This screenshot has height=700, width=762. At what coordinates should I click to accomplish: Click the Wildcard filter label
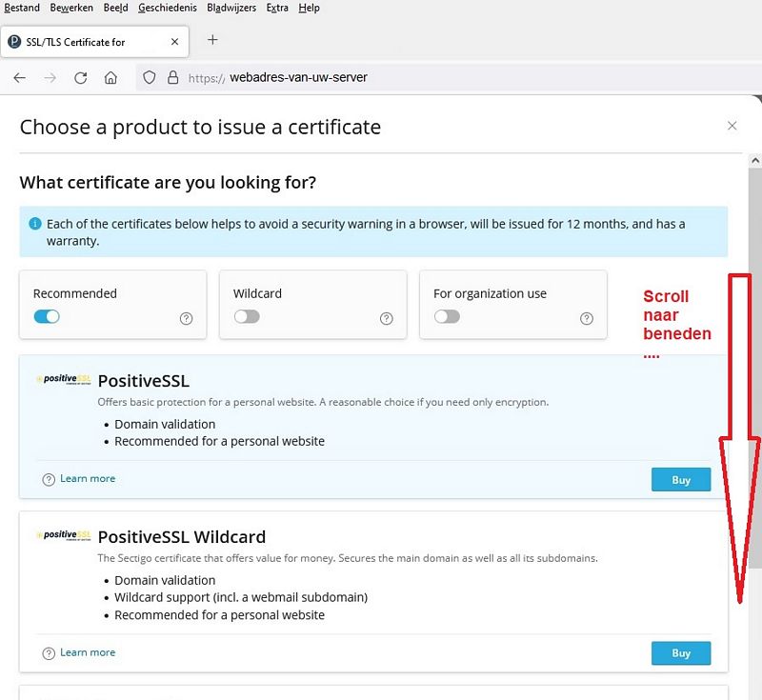tap(257, 293)
